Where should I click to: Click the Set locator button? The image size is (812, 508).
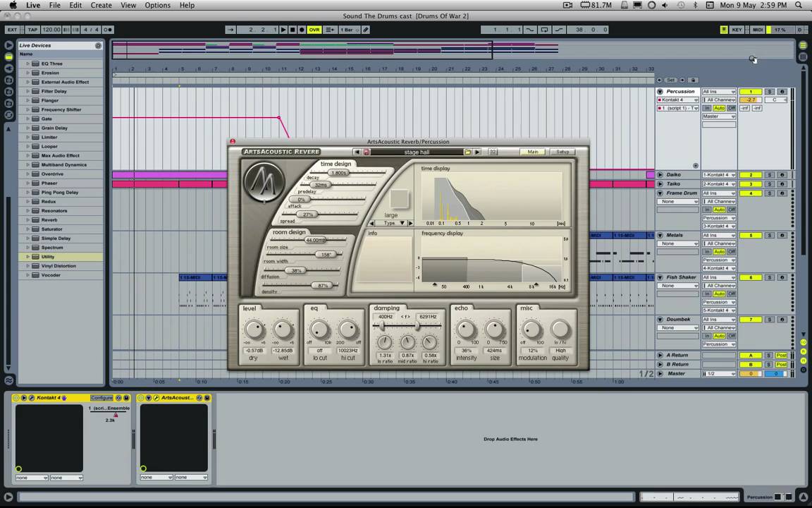pos(670,80)
